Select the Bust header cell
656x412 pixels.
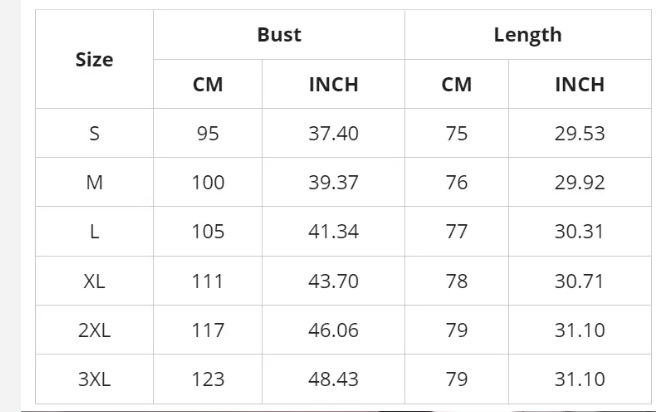click(x=279, y=35)
